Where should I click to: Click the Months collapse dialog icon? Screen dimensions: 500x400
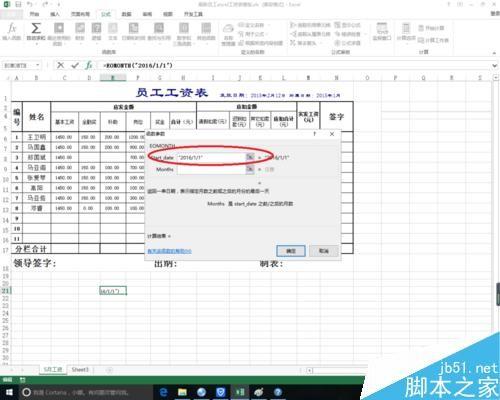250,169
